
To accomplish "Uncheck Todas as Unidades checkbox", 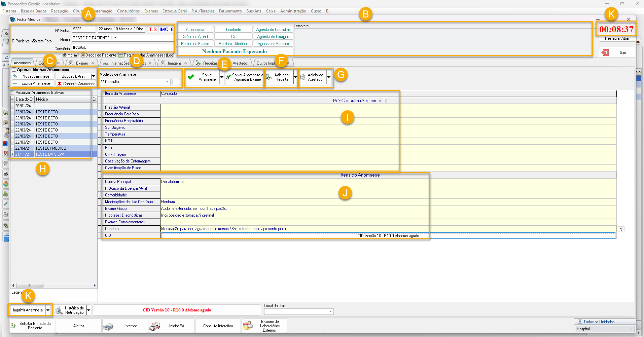I will [x=580, y=322].
